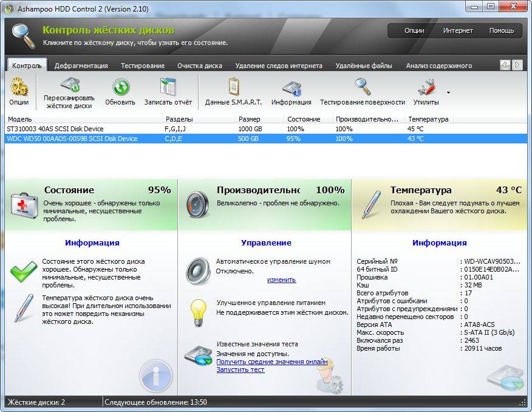
Task: Click Пересканировать жёсткие диски icon
Action: [x=70, y=85]
